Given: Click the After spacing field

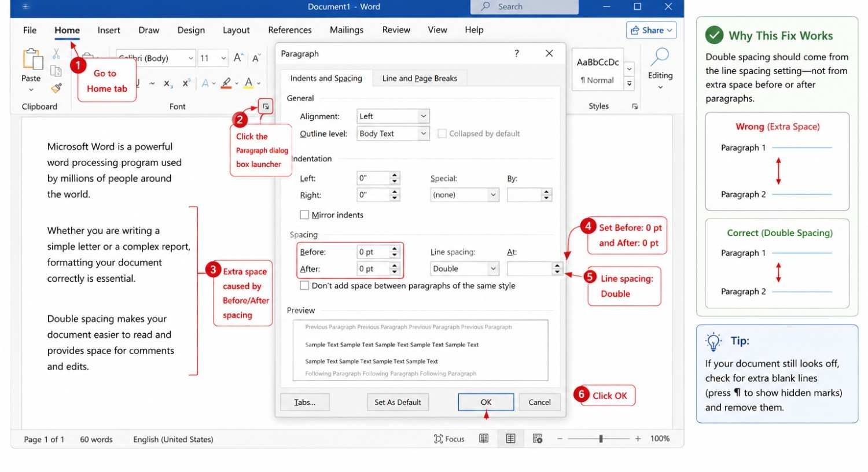Looking at the screenshot, I should pos(378,268).
